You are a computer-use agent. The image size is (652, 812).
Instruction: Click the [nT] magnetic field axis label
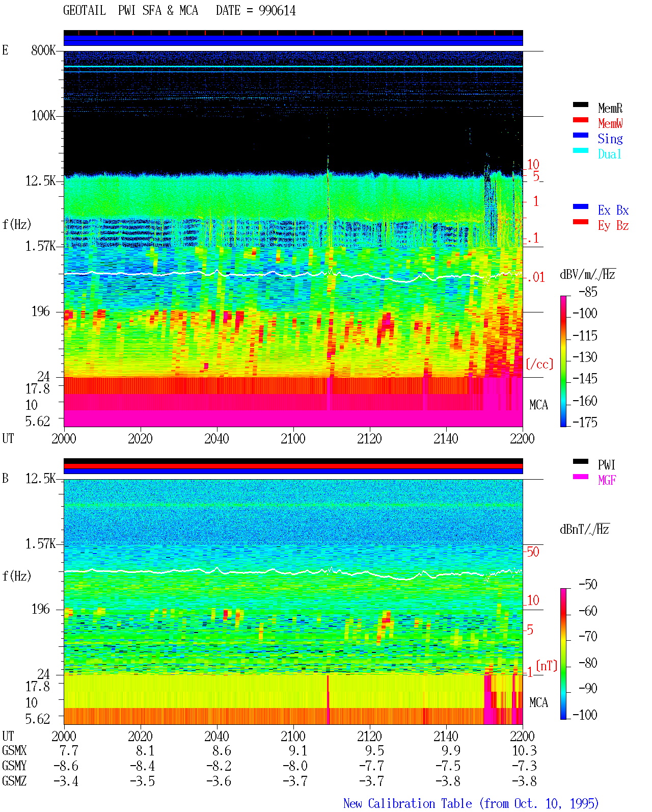pyautogui.click(x=547, y=666)
